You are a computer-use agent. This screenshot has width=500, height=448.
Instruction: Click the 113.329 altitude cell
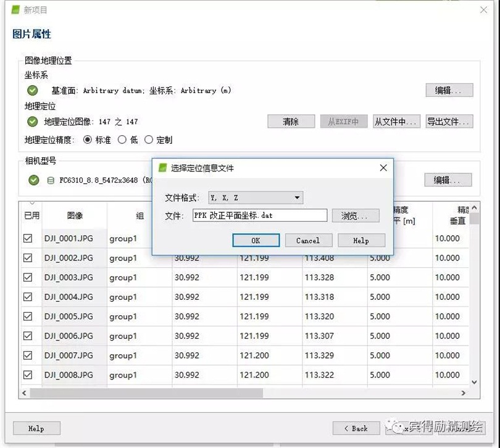click(335, 355)
